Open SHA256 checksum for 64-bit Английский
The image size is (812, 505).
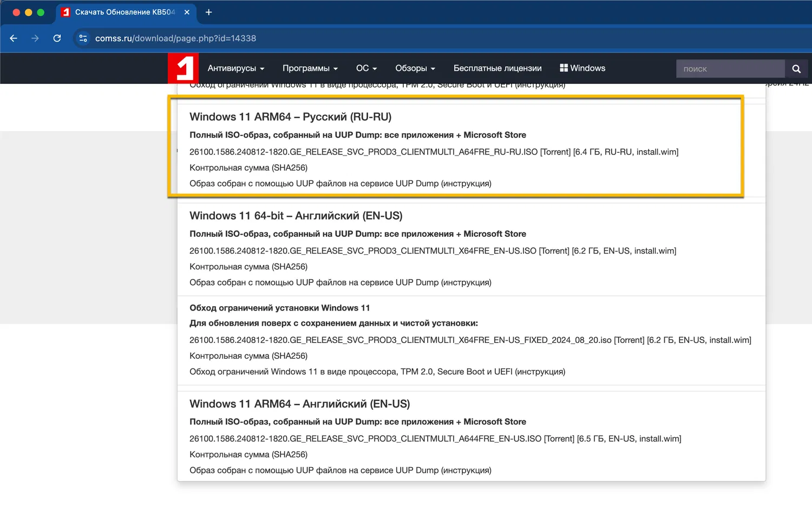(x=248, y=267)
